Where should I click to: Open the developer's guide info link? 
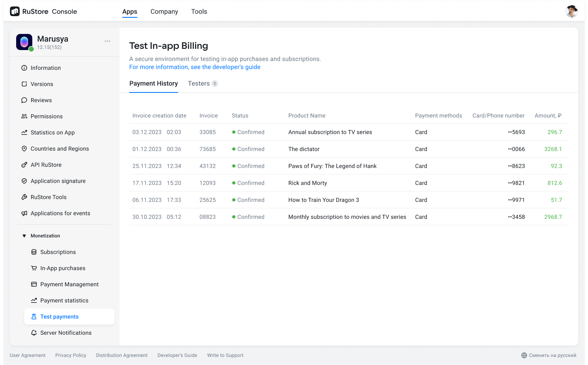(x=195, y=67)
